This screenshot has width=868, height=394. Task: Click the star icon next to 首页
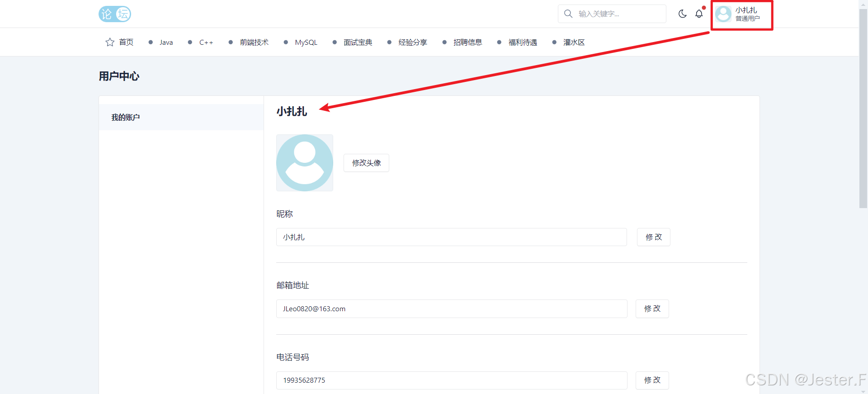point(110,42)
